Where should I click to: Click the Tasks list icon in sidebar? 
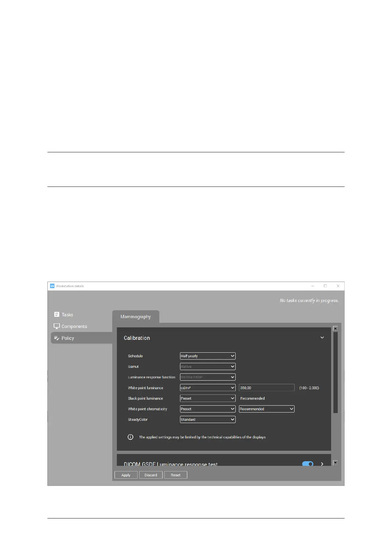(x=57, y=315)
